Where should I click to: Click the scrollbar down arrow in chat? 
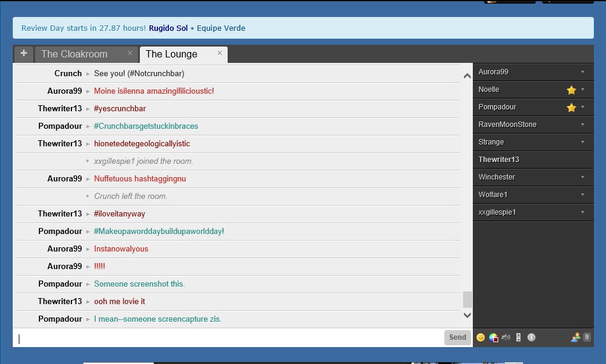click(467, 316)
